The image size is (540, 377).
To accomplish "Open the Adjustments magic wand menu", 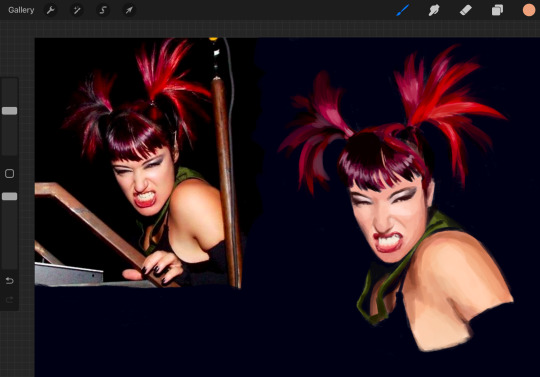I will coord(77,10).
